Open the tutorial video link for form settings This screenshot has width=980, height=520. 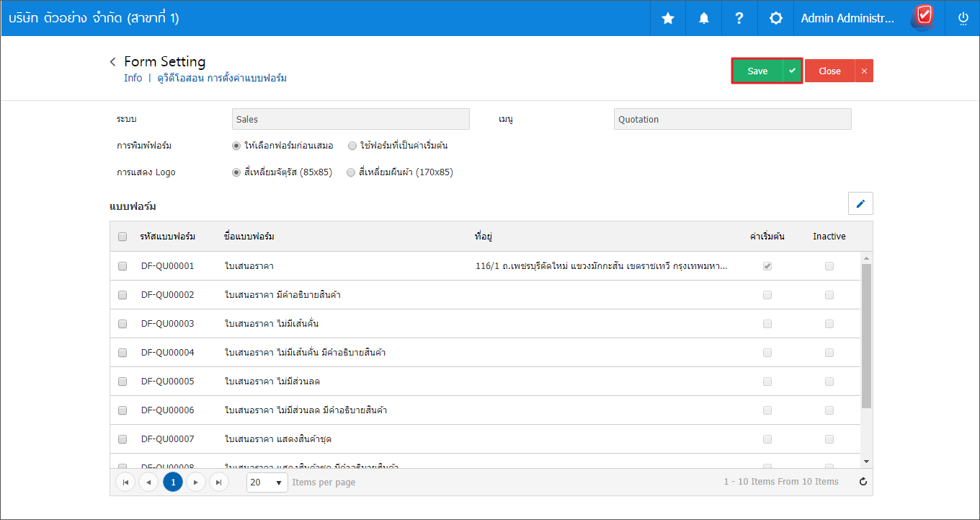coord(222,78)
